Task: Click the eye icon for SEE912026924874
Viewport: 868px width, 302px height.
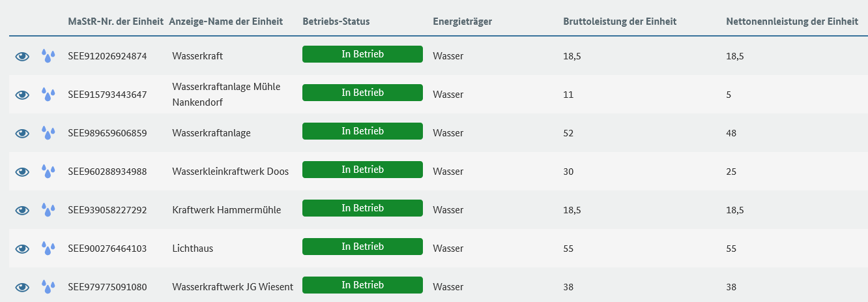Action: (x=23, y=56)
